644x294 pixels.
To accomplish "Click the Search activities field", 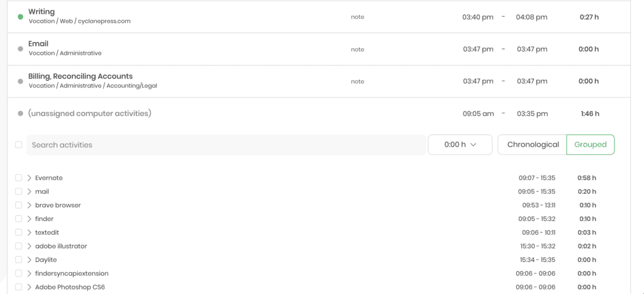I will tap(226, 145).
